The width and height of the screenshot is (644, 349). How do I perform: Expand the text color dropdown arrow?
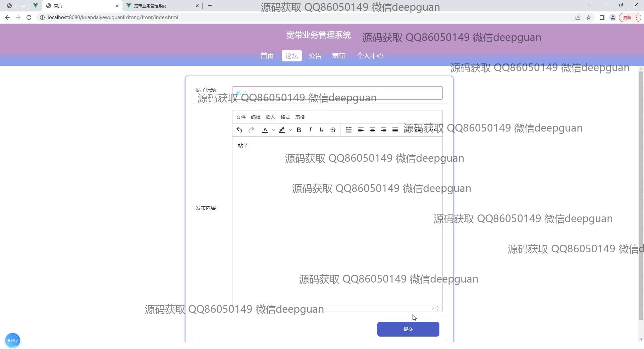274,130
